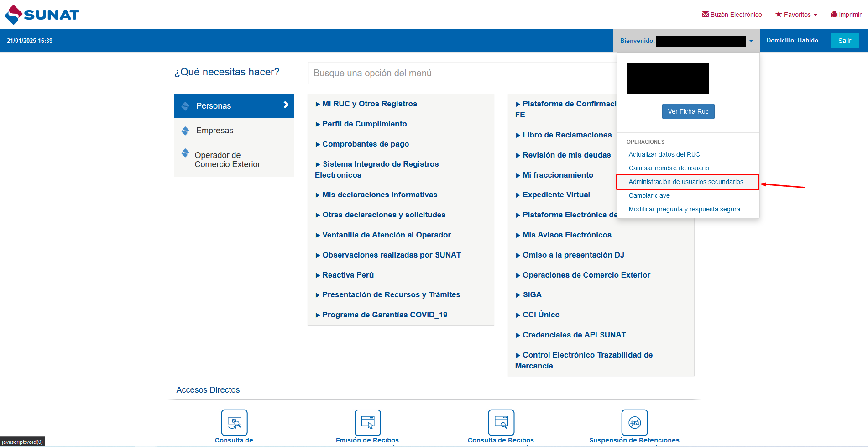Expand Plataforma de Confirmación FE
Screen dimensions: 868x447
coord(566,110)
